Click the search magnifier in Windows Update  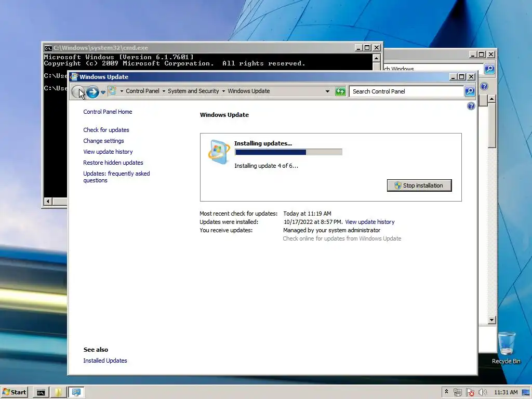(x=470, y=91)
